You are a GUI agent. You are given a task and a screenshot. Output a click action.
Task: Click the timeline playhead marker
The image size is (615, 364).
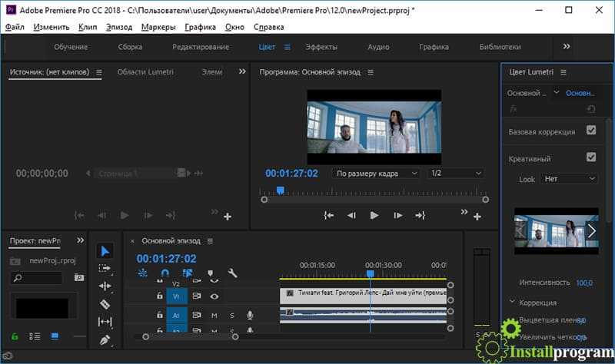(370, 274)
